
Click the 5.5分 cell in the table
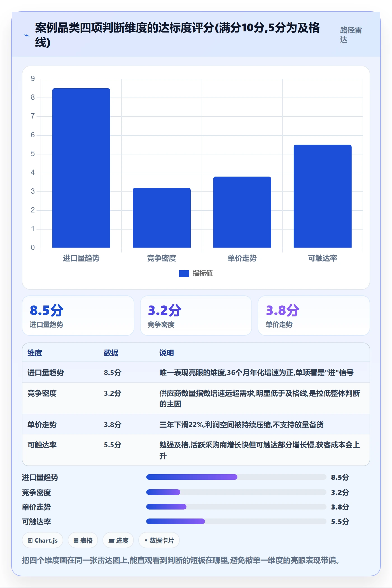[x=113, y=445]
